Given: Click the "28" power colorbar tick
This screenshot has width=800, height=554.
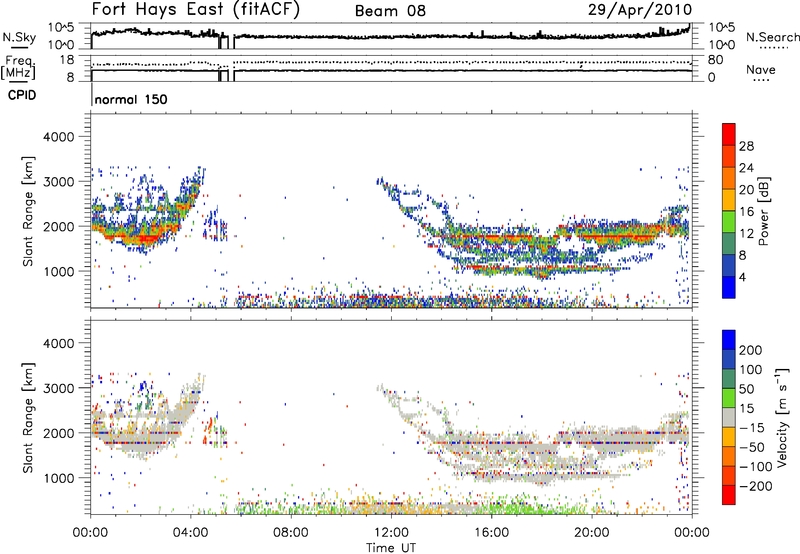Looking at the screenshot, I should (746, 146).
